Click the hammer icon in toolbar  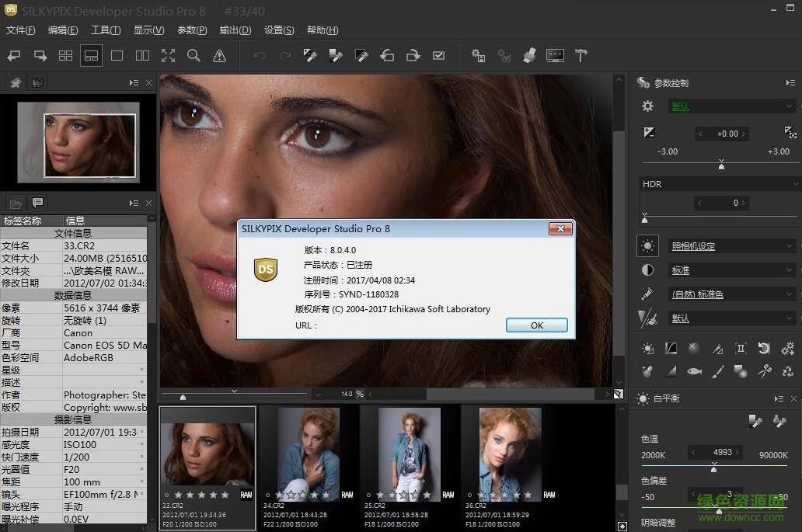click(x=581, y=55)
